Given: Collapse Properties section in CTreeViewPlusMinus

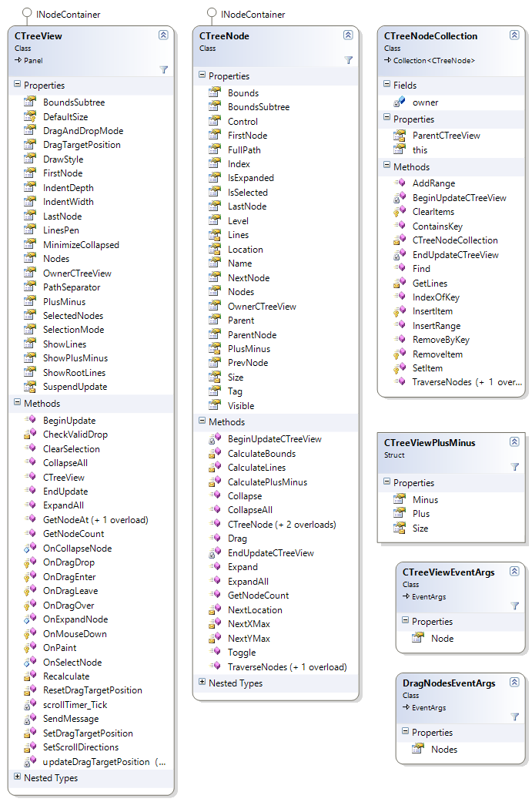Looking at the screenshot, I should (x=386, y=482).
